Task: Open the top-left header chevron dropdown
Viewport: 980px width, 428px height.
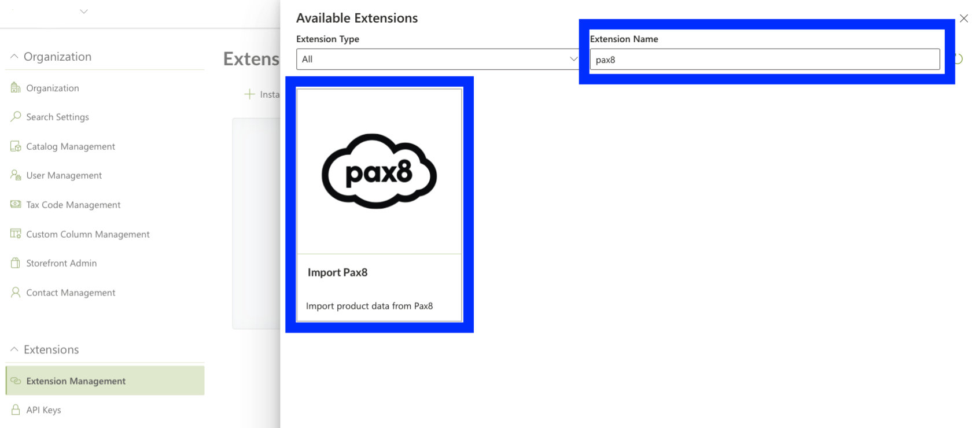Action: click(84, 12)
